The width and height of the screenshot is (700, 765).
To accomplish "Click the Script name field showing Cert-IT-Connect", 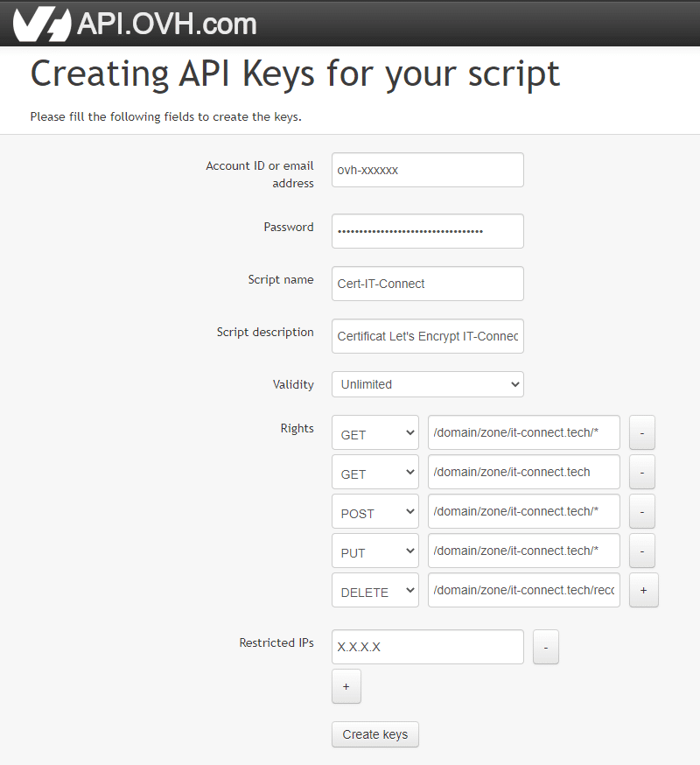I will [427, 284].
